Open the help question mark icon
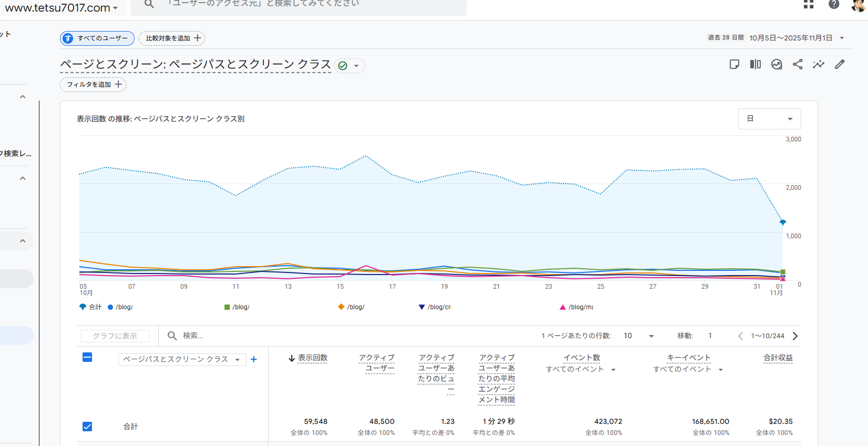The width and height of the screenshot is (868, 446). point(834,5)
